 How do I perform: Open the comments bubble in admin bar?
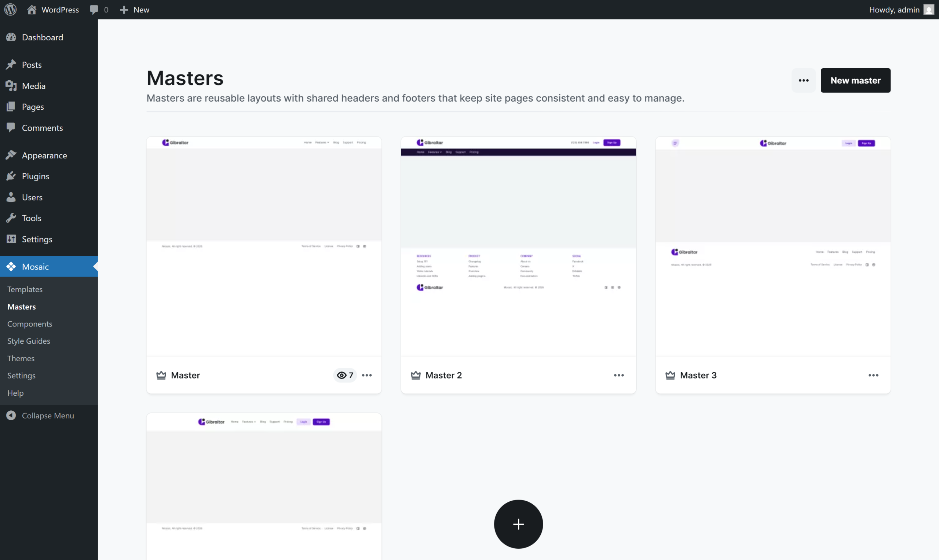(94, 10)
